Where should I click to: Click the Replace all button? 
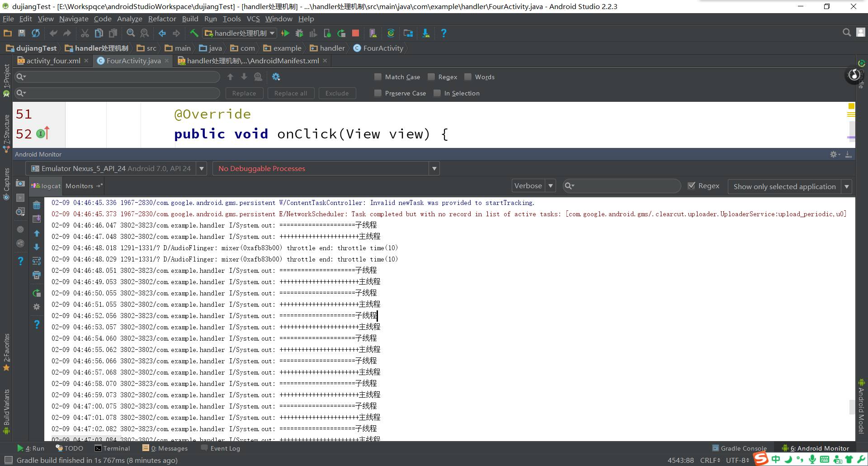click(291, 93)
